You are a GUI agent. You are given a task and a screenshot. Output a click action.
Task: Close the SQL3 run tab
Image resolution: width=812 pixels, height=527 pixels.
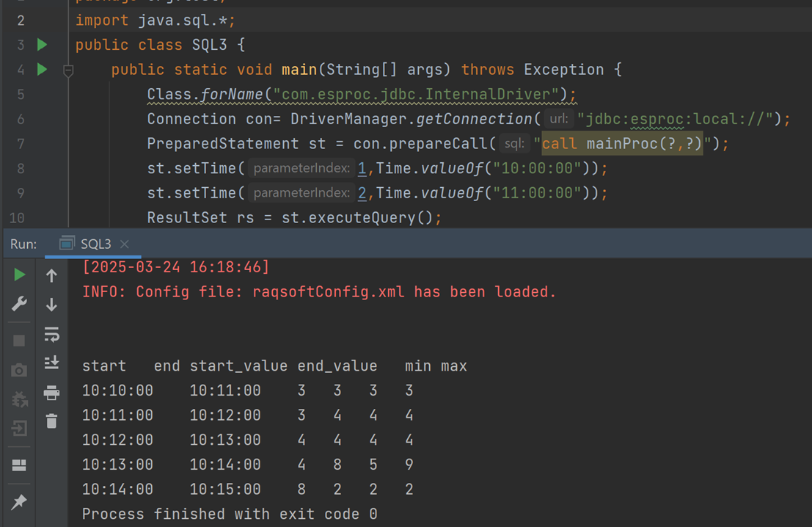point(125,244)
